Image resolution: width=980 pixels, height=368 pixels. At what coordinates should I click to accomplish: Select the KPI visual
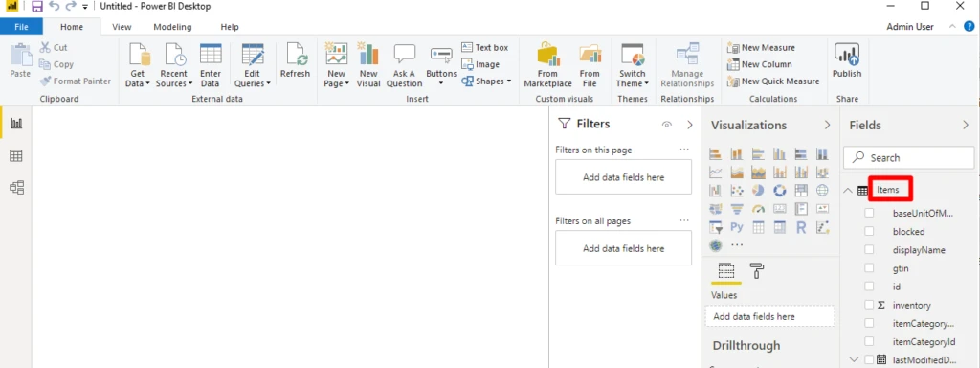(822, 209)
